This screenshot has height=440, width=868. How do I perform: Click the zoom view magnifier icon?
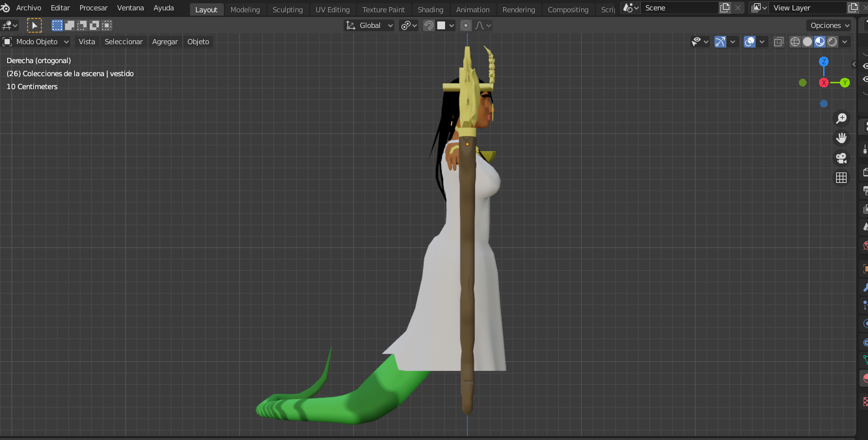[841, 118]
